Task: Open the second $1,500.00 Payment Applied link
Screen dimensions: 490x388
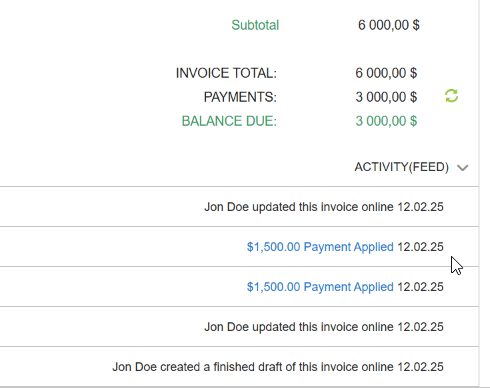Action: (320, 287)
